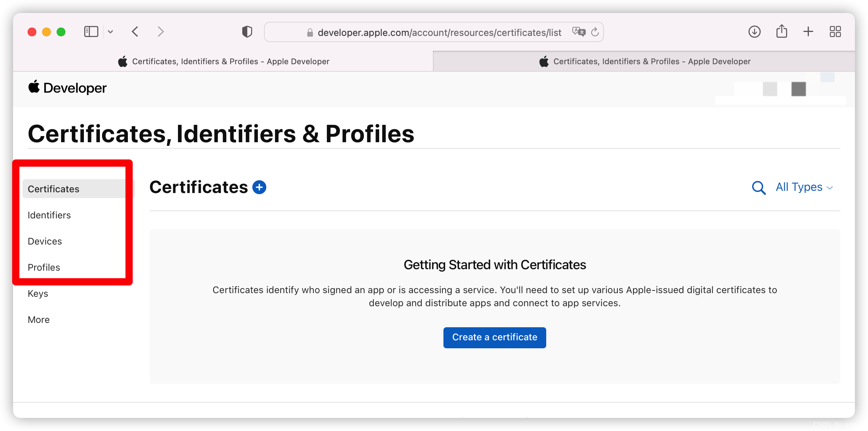Toggle Safari's sidebar icon

coord(91,32)
